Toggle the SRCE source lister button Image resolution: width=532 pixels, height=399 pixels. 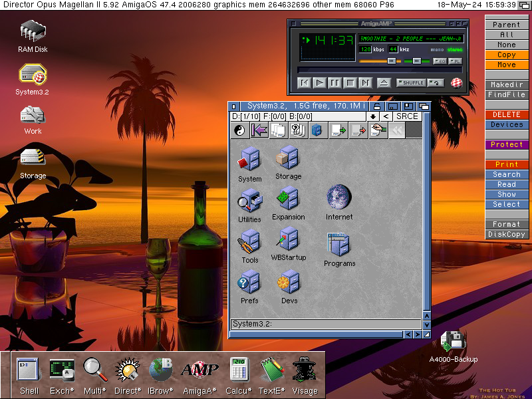pos(407,116)
